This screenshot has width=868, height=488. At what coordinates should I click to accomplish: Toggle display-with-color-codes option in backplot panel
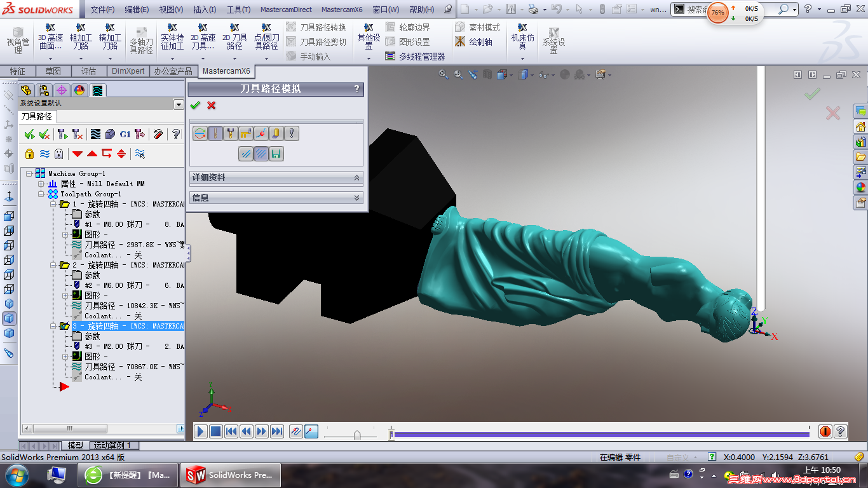[200, 133]
